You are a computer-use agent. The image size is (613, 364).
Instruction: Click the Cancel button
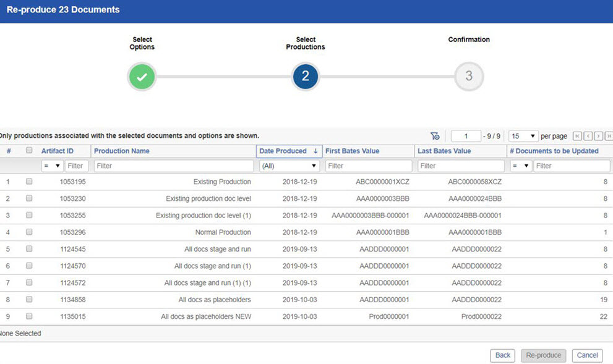click(587, 355)
